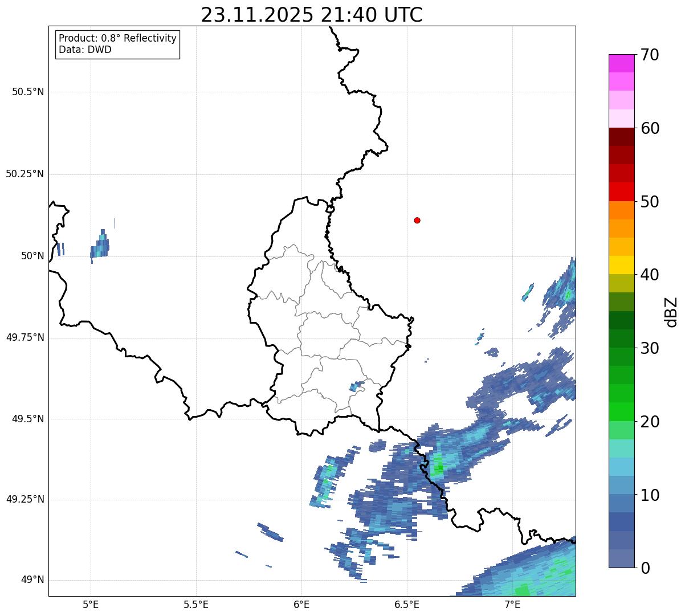Click the 49.75°N latitude label

click(25, 337)
